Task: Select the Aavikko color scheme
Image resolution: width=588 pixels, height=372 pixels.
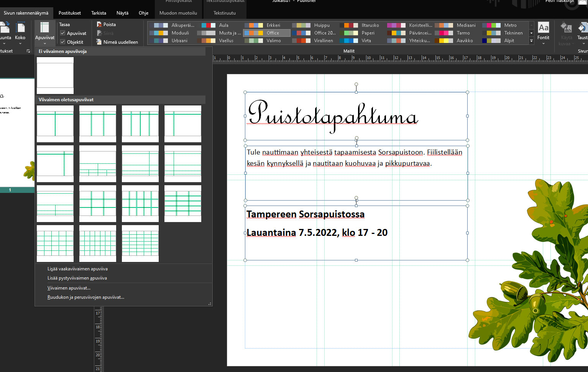Action: point(457,41)
